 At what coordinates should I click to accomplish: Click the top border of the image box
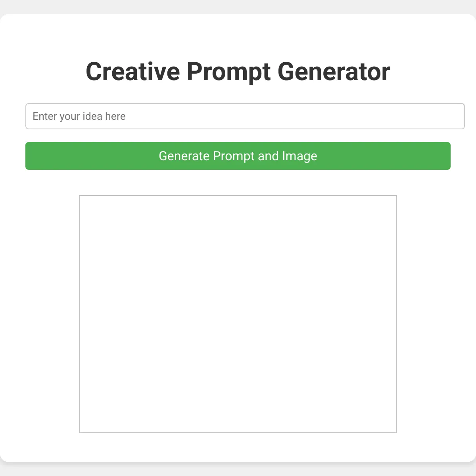[238, 196]
